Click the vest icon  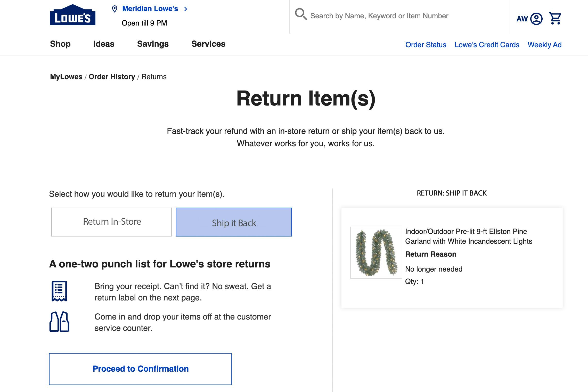[x=59, y=322]
